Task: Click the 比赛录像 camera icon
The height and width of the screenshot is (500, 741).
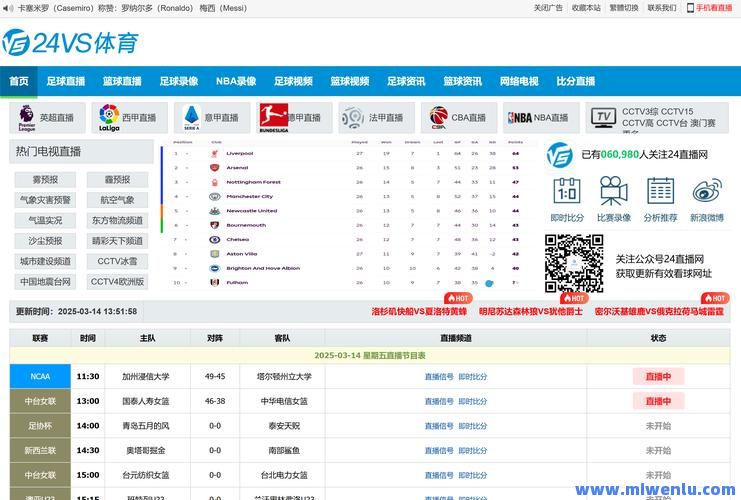Action: [x=613, y=190]
